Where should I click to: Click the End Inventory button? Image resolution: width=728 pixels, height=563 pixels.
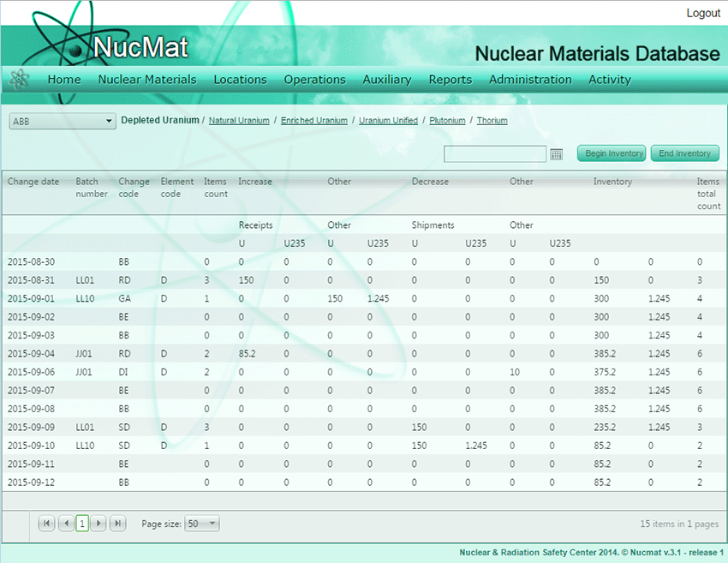(x=684, y=153)
